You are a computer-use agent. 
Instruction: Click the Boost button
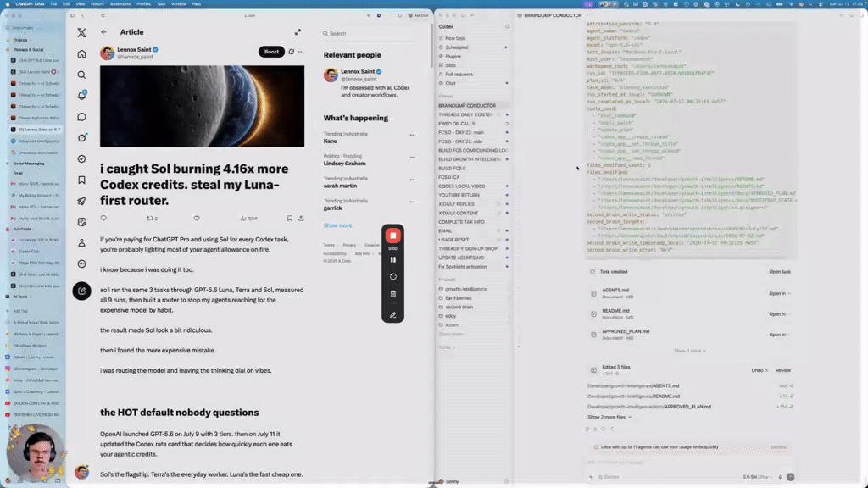[271, 52]
